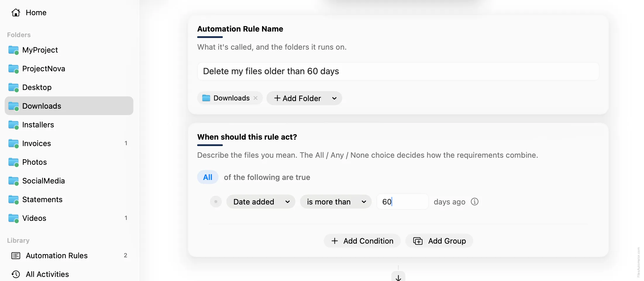Click the All Activities clock icon
The image size is (644, 281).
tap(16, 274)
